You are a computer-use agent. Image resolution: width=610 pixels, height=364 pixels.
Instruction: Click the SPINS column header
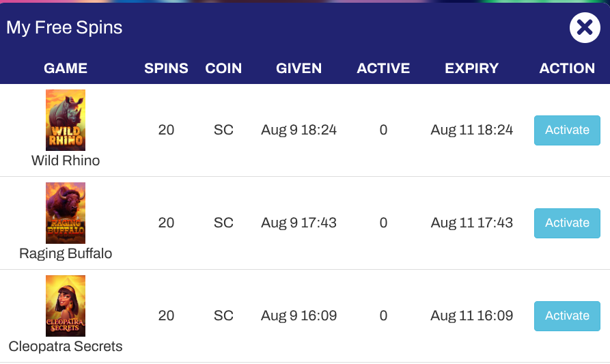(166, 68)
